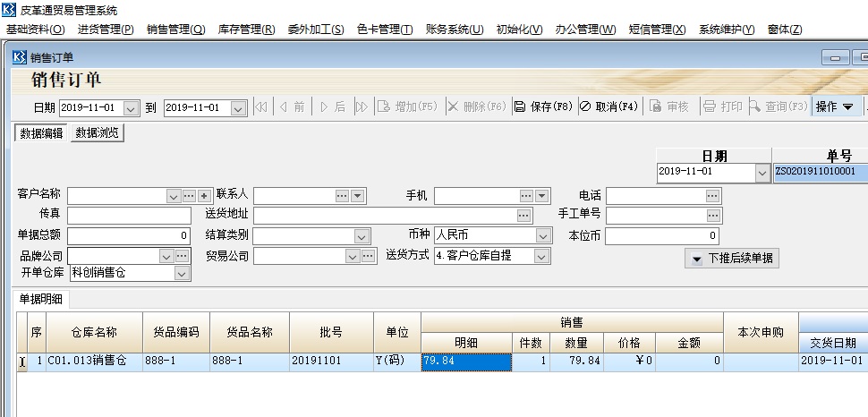Open the 色卡管理(T) menu
The image size is (868, 417).
tap(386, 30)
